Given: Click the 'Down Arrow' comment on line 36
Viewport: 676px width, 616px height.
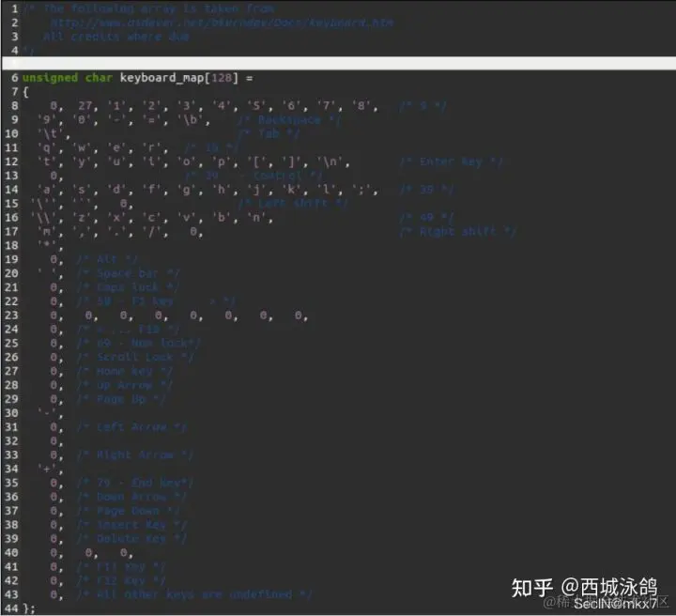Looking at the screenshot, I should point(131,497).
